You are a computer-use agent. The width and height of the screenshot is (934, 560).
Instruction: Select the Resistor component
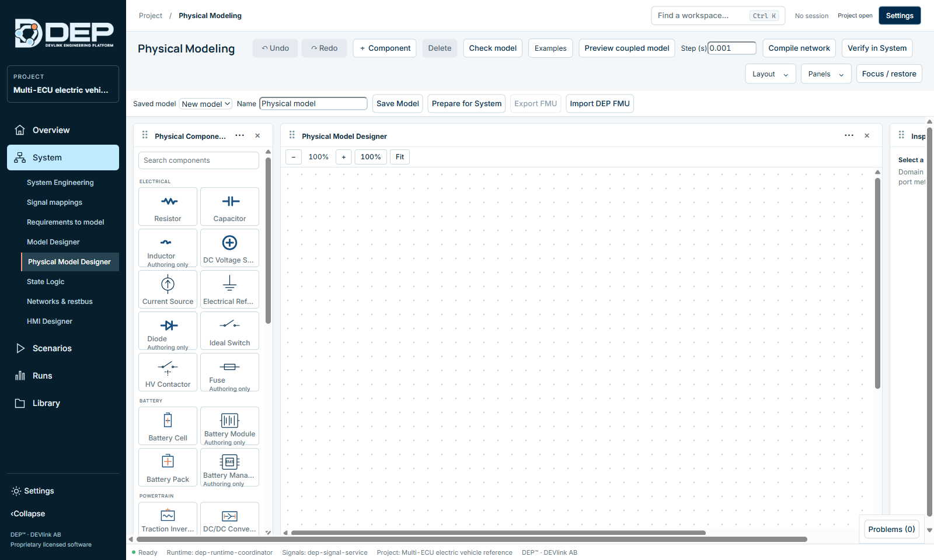click(x=168, y=206)
